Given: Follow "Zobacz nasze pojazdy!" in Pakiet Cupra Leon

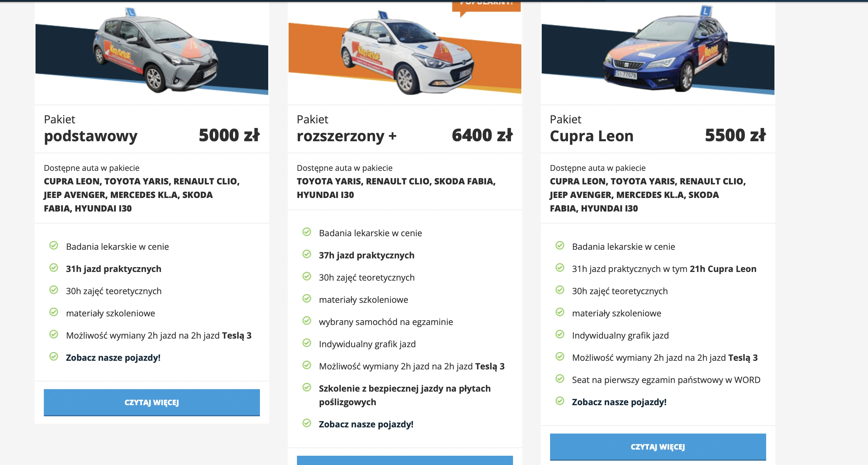Looking at the screenshot, I should tap(619, 402).
